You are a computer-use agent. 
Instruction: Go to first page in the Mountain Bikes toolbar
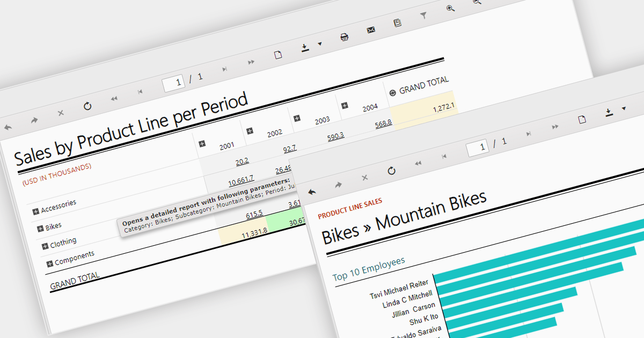tap(444, 157)
